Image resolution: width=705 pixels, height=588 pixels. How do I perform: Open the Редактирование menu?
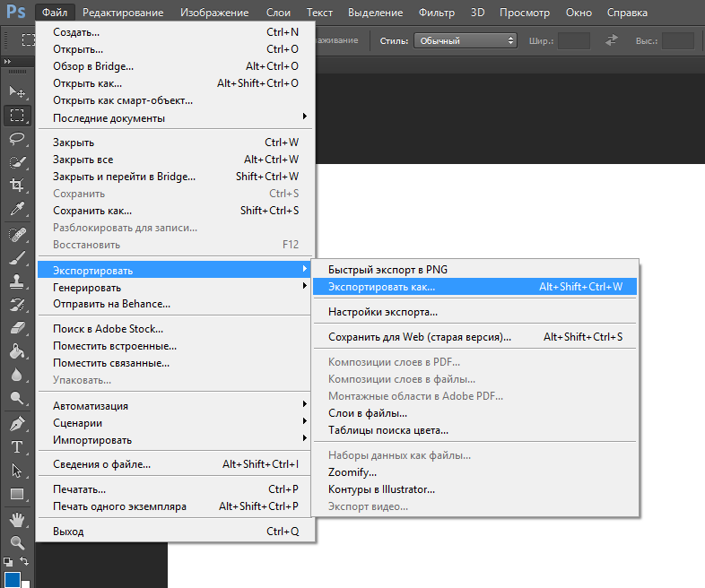pyautogui.click(x=123, y=13)
